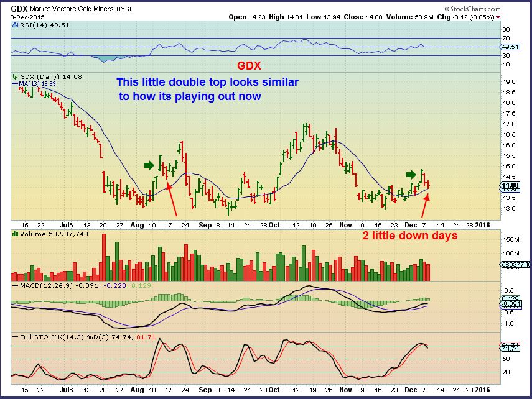Click the 'Volume 58,937,740' legend text

pyautogui.click(x=54, y=234)
